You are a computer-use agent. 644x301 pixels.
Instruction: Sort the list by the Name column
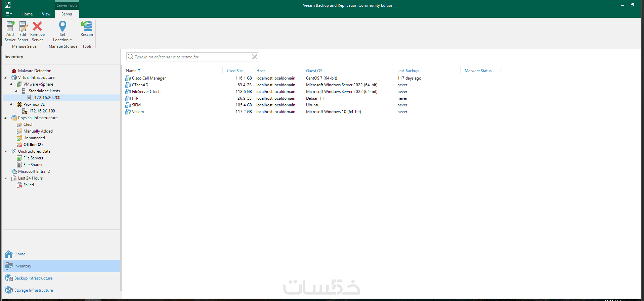(x=131, y=71)
